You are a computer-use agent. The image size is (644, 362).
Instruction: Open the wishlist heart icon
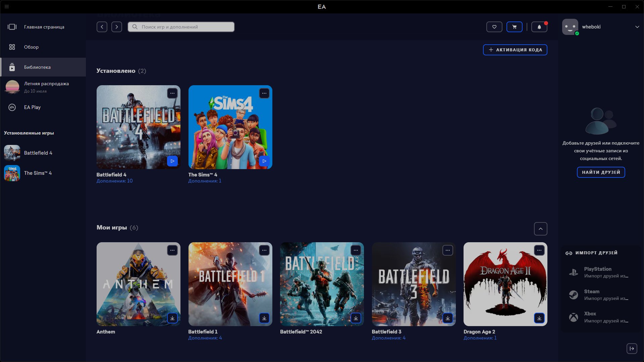(x=494, y=27)
